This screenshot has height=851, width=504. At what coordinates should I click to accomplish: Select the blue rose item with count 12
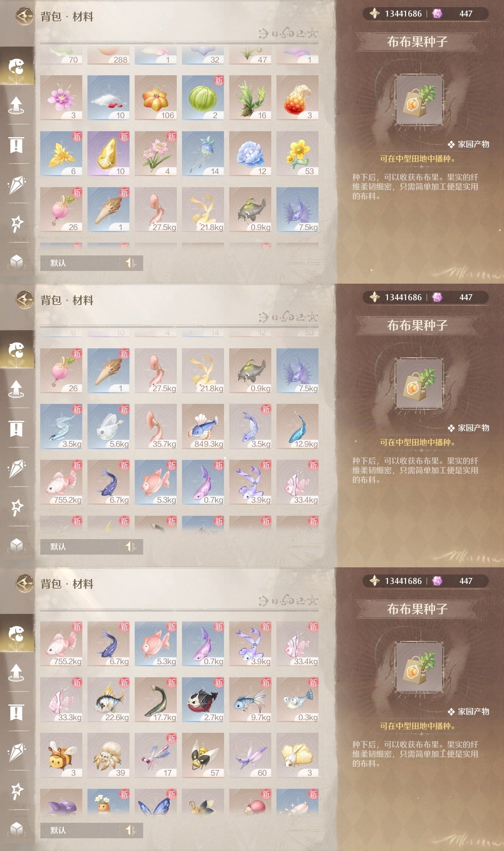pyautogui.click(x=250, y=154)
